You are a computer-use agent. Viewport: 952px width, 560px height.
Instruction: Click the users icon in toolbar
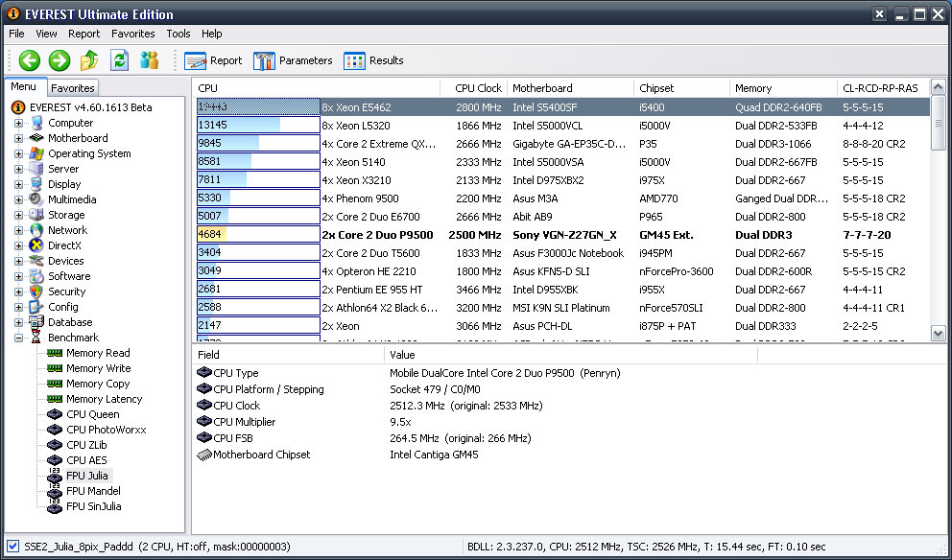click(149, 60)
